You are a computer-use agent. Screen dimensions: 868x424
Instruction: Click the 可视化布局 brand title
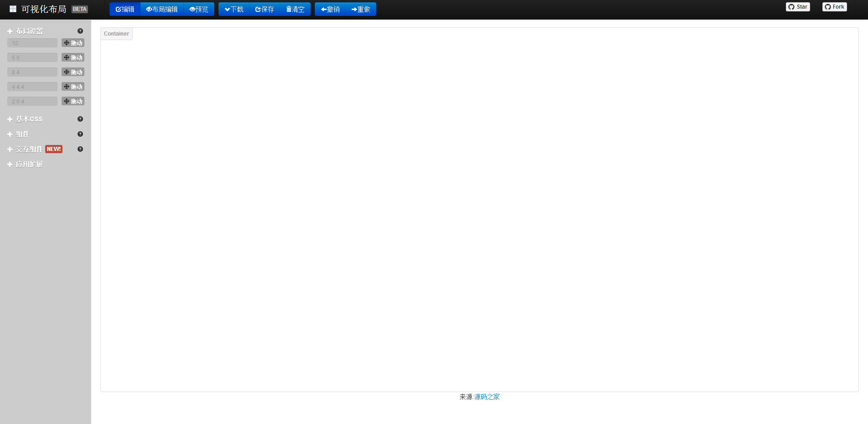[44, 9]
